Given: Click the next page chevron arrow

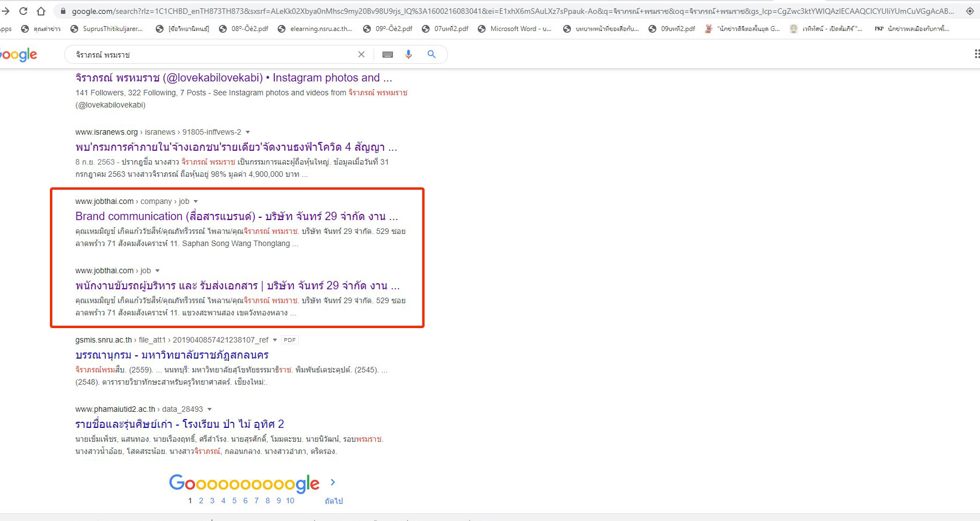Looking at the screenshot, I should coord(333,482).
